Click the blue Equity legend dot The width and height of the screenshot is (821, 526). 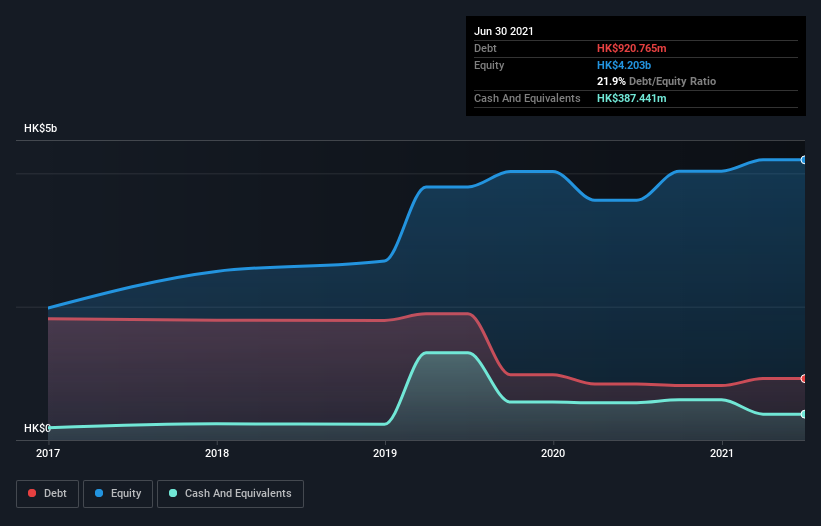[99, 493]
